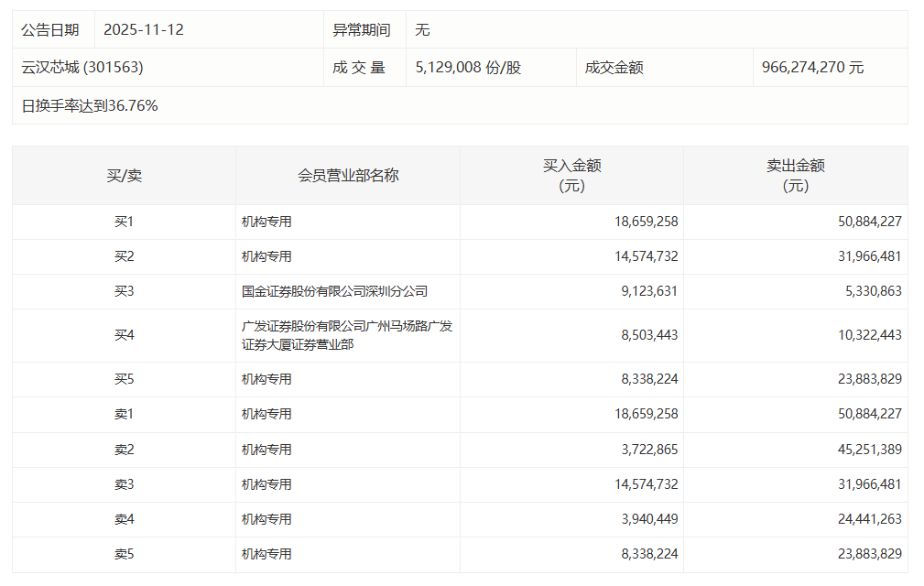Click the 买1 row label

(124, 222)
